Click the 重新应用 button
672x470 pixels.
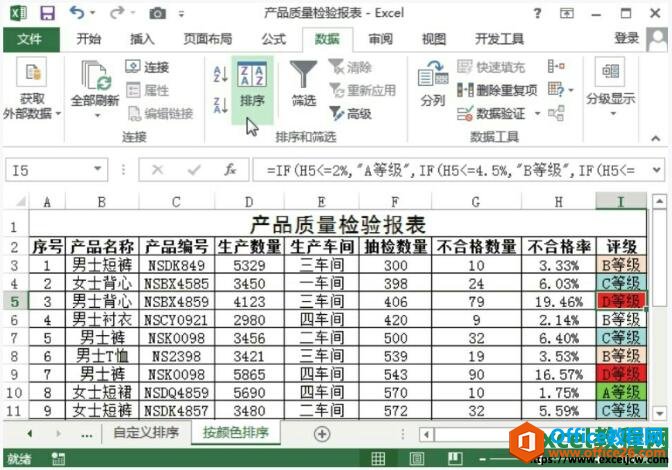pos(363,90)
